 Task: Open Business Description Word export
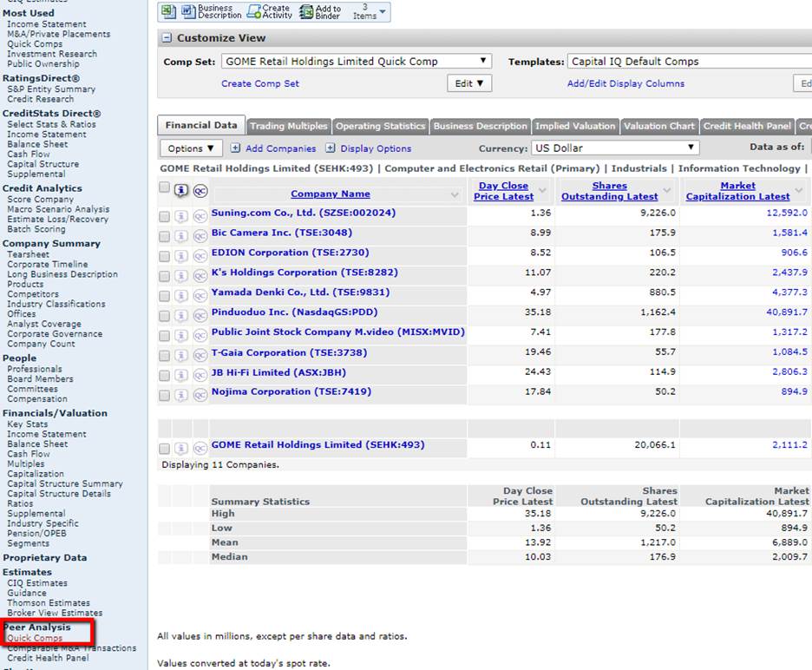212,11
